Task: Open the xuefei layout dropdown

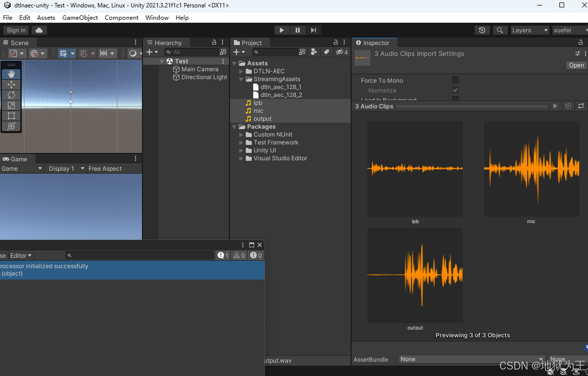Action: point(570,30)
